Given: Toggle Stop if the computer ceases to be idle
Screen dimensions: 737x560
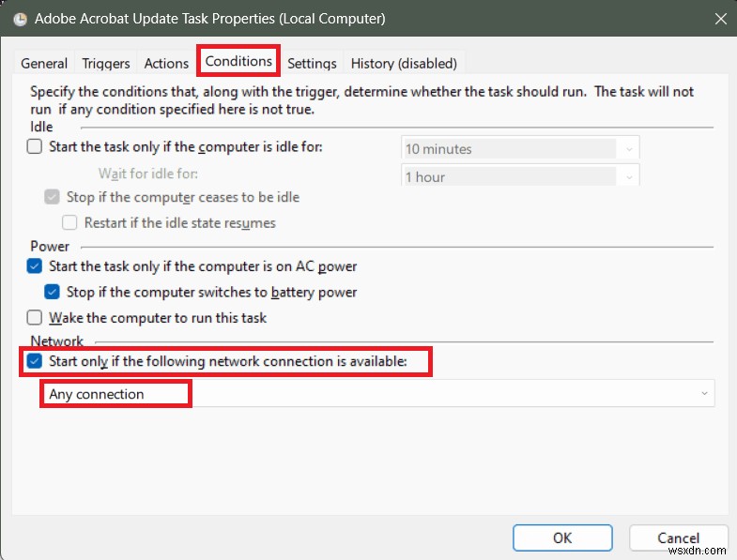Looking at the screenshot, I should tap(52, 197).
